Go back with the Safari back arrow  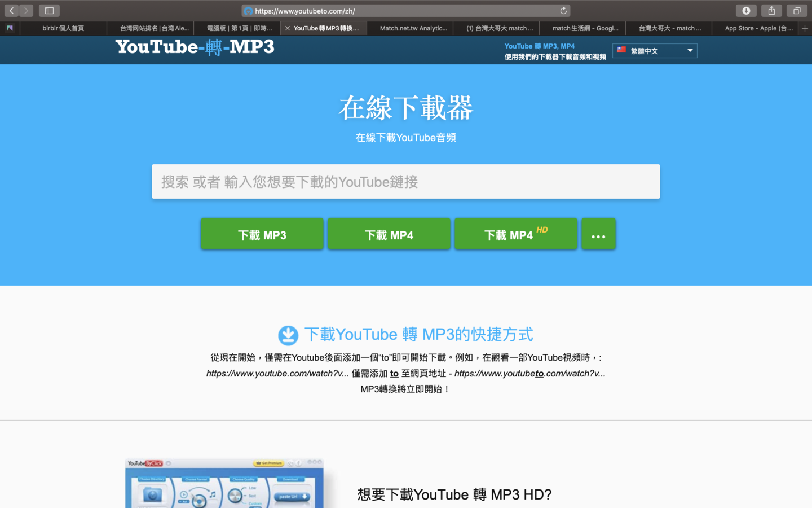(x=11, y=11)
